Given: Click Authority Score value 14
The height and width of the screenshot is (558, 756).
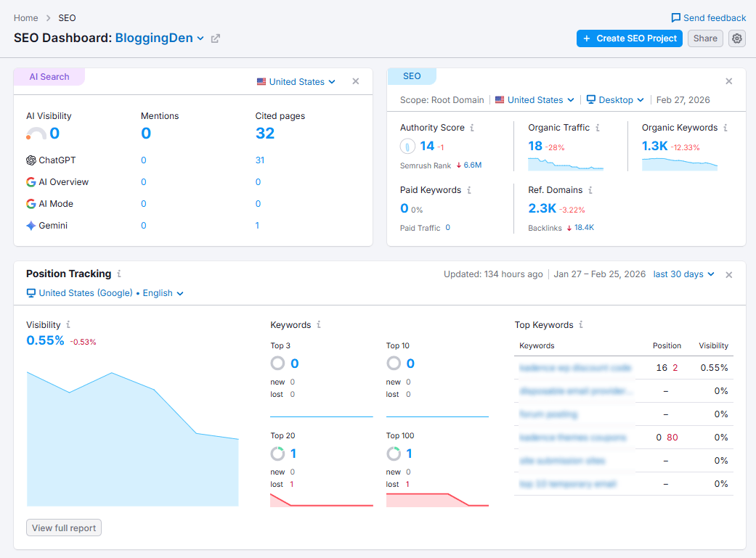Looking at the screenshot, I should (427, 146).
